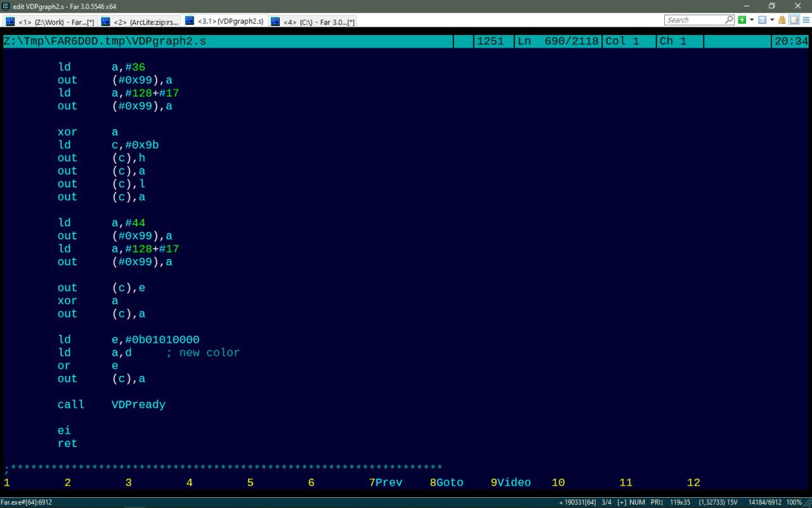Image resolution: width=812 pixels, height=508 pixels.
Task: Click the asterisk comment separator line
Action: 223,469
